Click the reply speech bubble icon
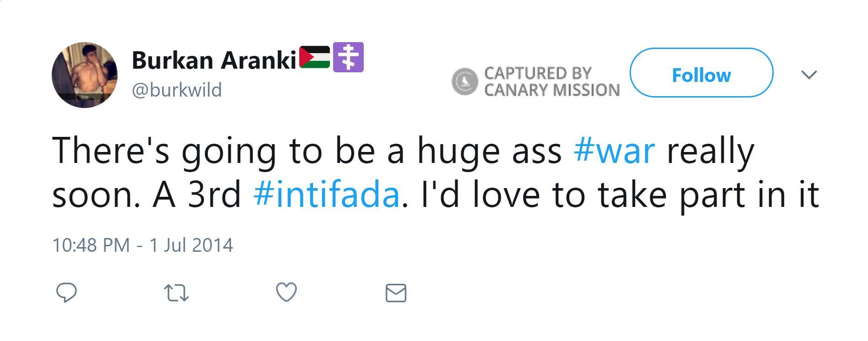The width and height of the screenshot is (868, 341). pos(66,292)
